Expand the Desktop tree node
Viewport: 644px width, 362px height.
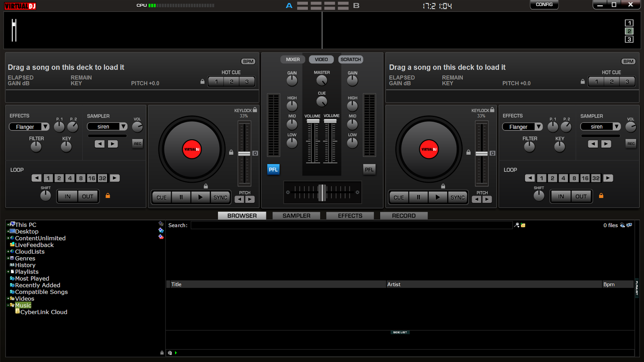point(8,231)
